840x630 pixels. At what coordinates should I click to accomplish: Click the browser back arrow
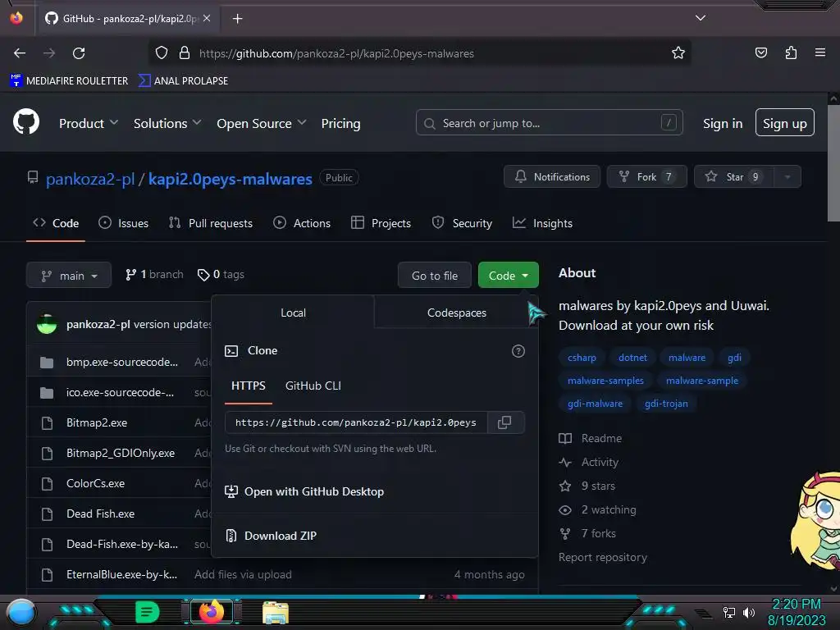(20, 53)
